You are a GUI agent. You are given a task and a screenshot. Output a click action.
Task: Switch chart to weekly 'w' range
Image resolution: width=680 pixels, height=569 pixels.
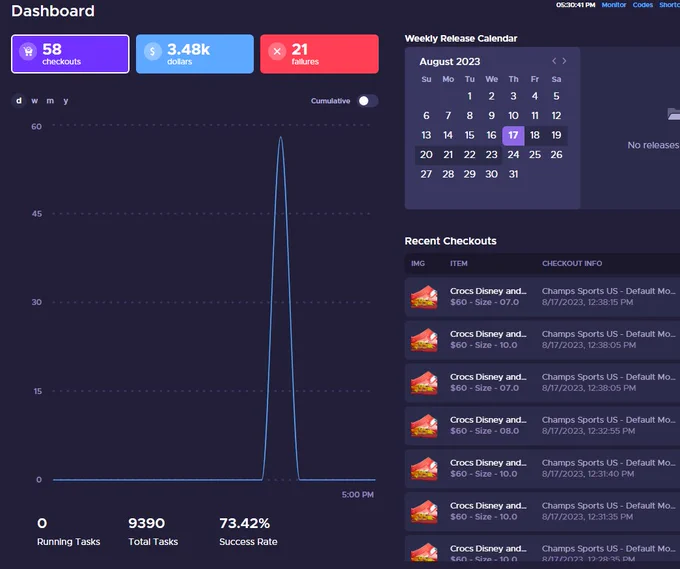pos(35,101)
